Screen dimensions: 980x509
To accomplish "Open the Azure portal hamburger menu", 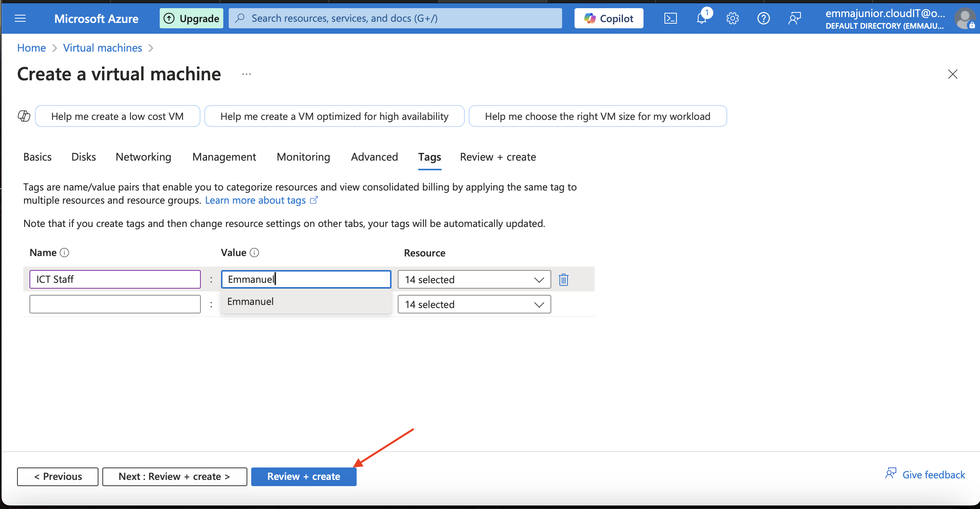I will [20, 18].
